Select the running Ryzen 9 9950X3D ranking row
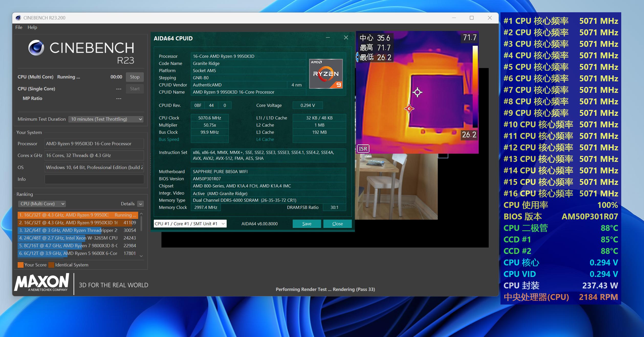644x337 pixels. (78, 215)
